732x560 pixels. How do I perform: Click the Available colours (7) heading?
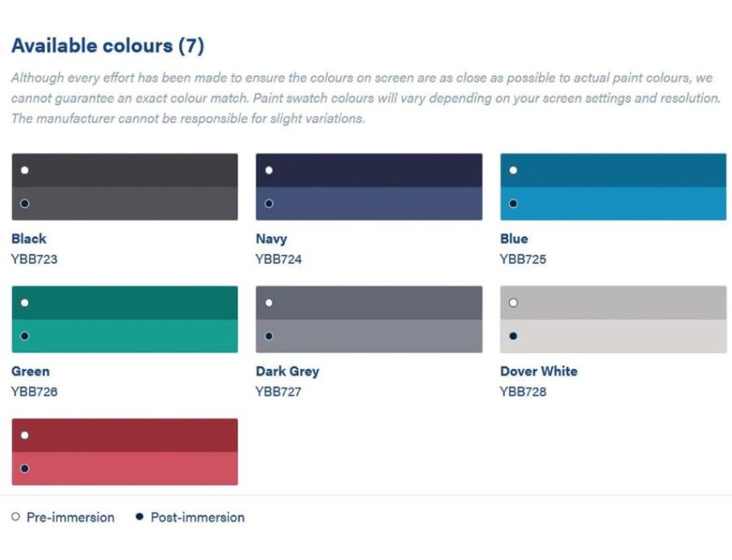click(x=108, y=46)
